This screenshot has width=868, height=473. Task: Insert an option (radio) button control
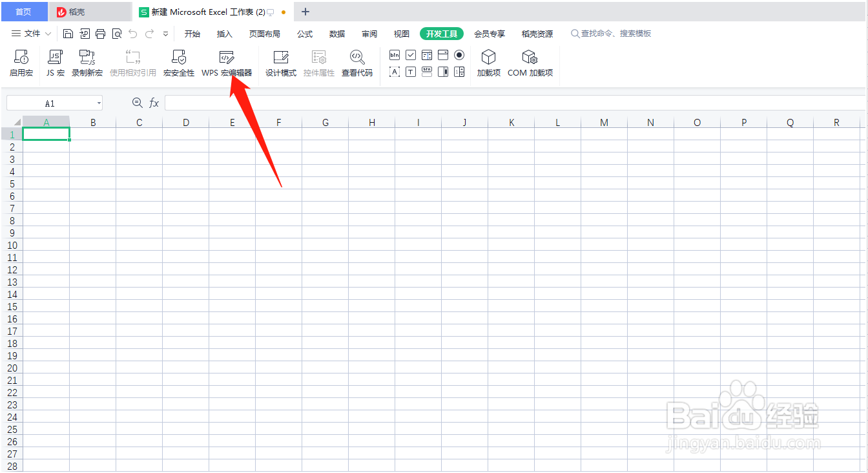click(459, 55)
